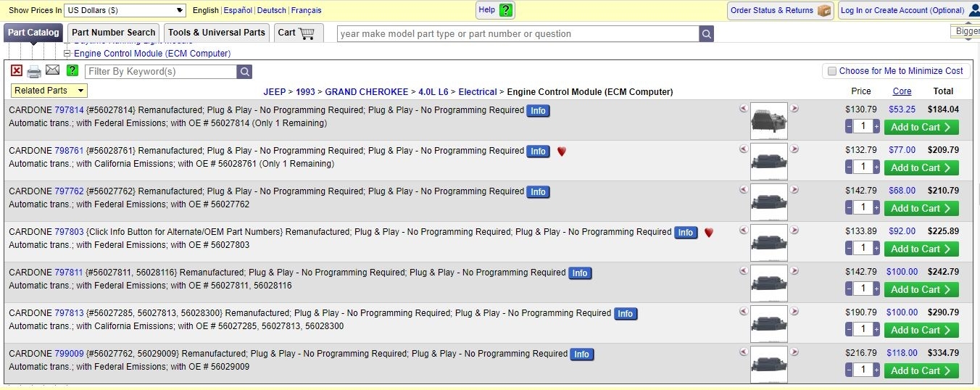Show previous image for CARDONE 797811
Viewport: 980px width, 390px height.
pyautogui.click(x=744, y=271)
